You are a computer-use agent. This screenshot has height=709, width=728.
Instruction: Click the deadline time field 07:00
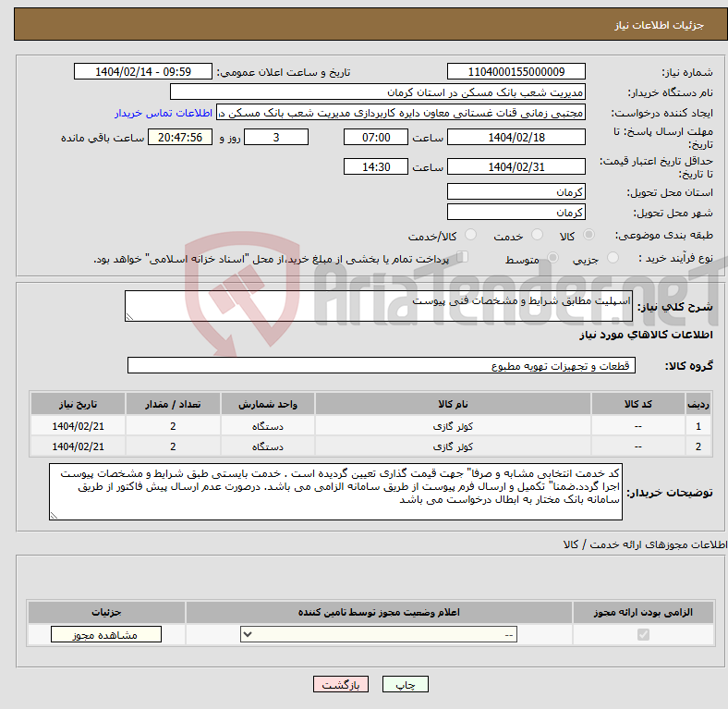point(376,137)
